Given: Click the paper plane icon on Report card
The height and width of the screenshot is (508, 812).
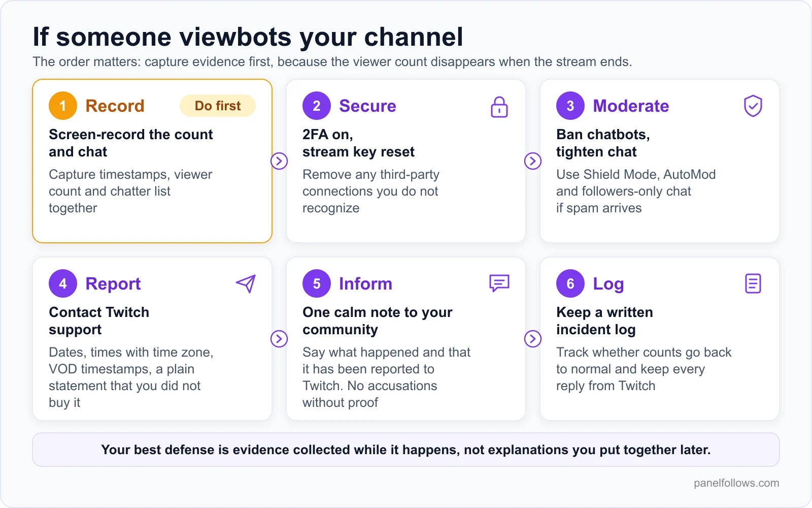Looking at the screenshot, I should pyautogui.click(x=246, y=283).
